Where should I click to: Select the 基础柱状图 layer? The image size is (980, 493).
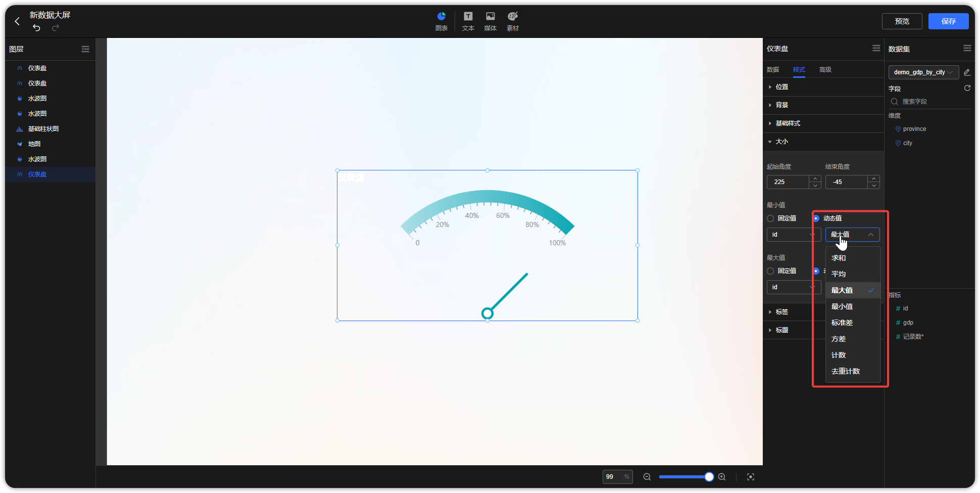(x=50, y=129)
